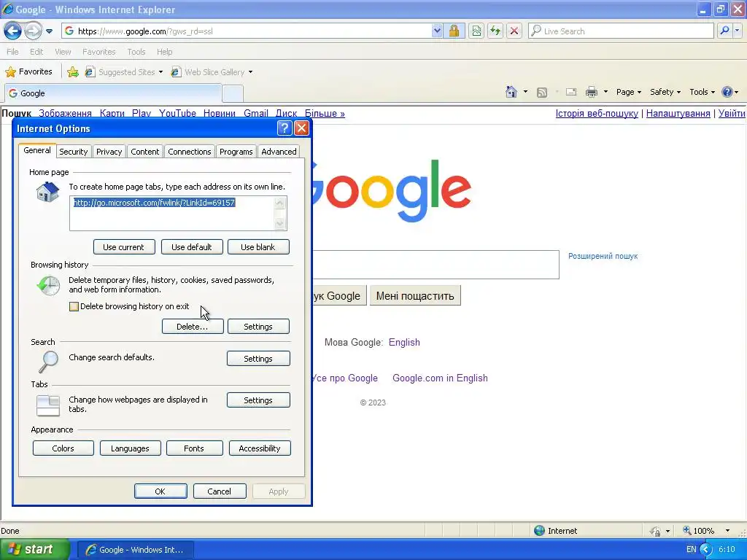The width and height of the screenshot is (747, 560).
Task: Close the Internet Options dialog
Action: point(301,128)
